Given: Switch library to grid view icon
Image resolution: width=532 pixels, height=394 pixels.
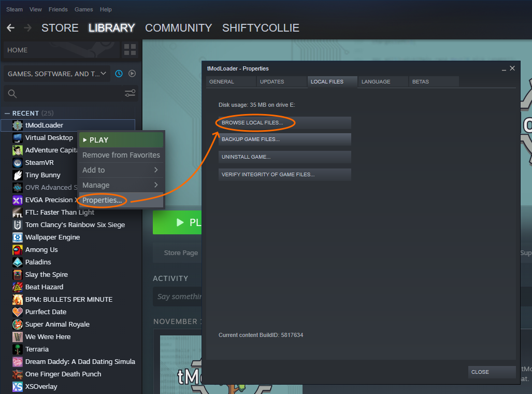Looking at the screenshot, I should pyautogui.click(x=130, y=50).
